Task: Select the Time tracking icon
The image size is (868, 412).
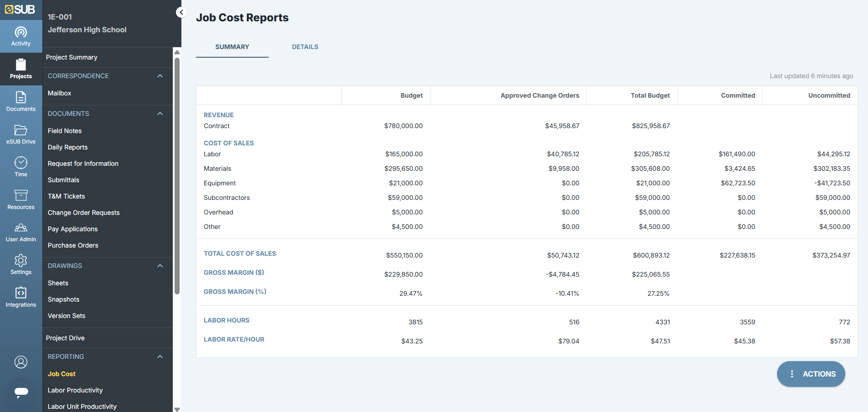Action: coord(21,167)
